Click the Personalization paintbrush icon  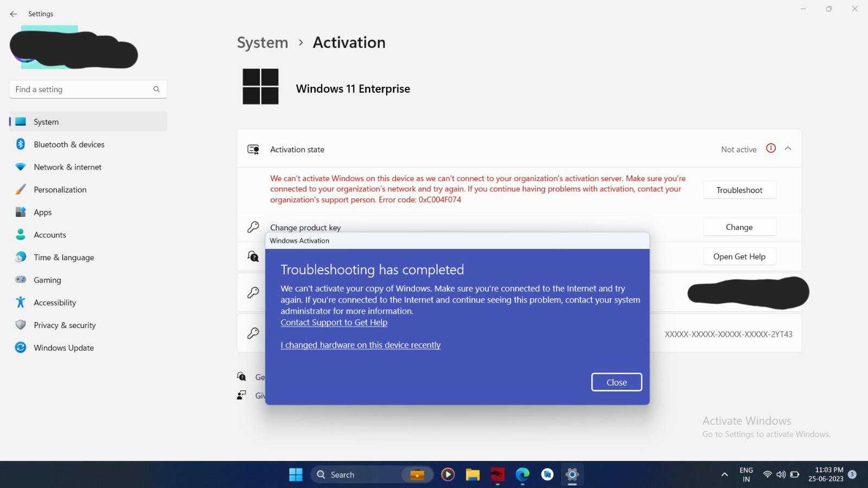coord(21,190)
